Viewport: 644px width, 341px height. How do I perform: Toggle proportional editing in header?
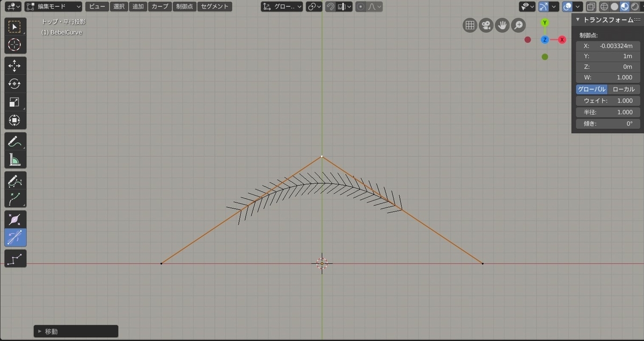pos(360,7)
